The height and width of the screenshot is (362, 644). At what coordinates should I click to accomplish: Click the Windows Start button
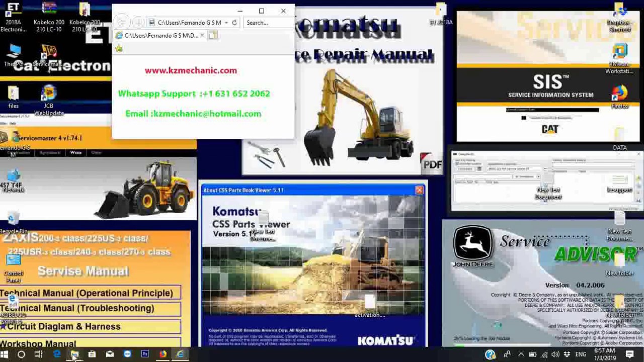(x=5, y=354)
